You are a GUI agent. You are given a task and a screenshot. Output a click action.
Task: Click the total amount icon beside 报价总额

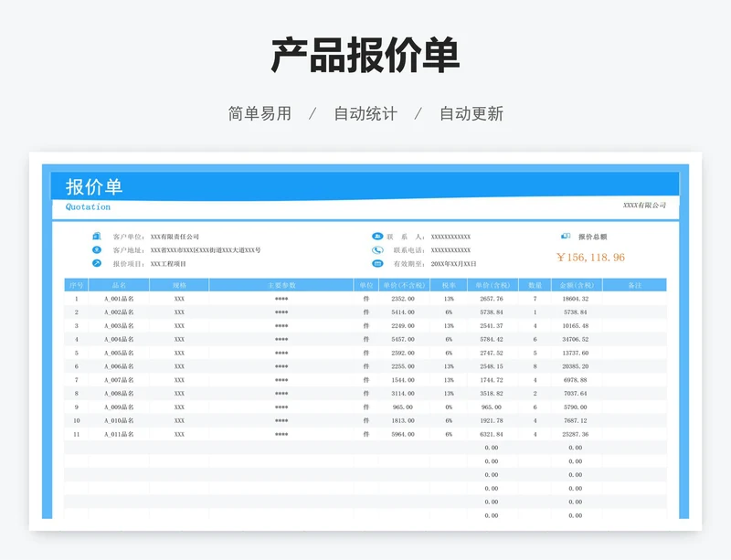566,237
